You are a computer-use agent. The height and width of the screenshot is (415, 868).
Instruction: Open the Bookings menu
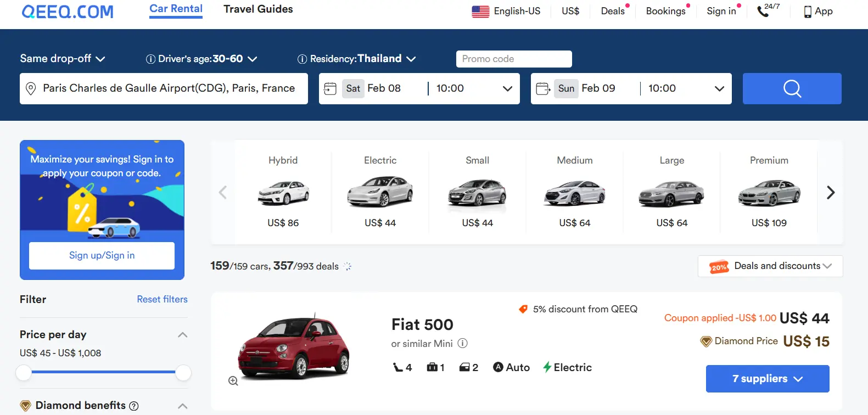point(666,11)
